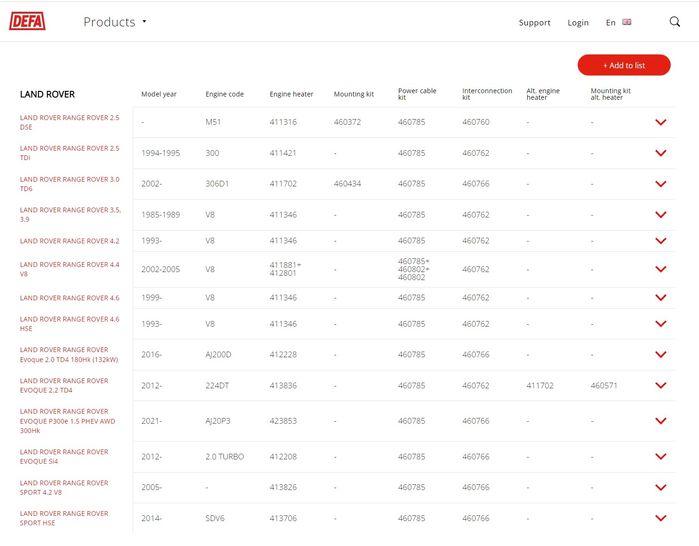Click the Mounting kit alt. heater header
699x546 pixels.
click(610, 94)
